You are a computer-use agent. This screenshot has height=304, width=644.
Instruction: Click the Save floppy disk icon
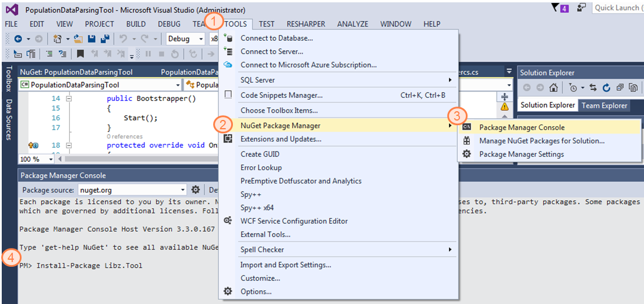[92, 39]
